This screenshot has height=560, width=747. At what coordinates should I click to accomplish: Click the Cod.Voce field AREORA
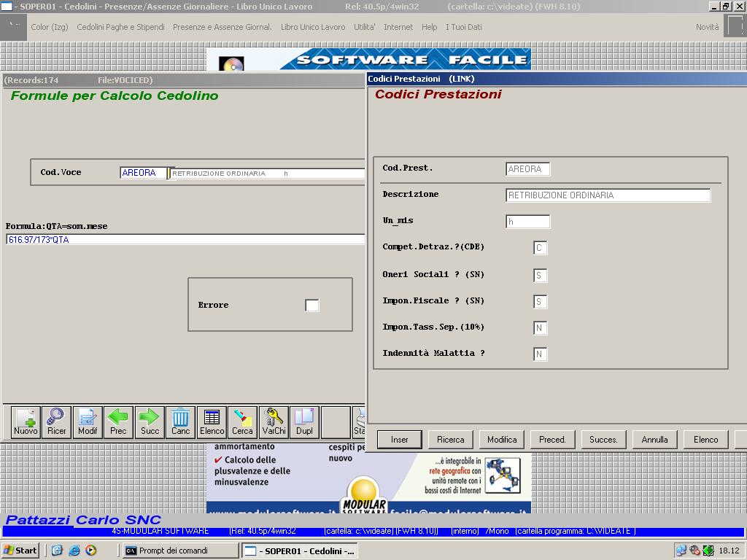point(144,173)
